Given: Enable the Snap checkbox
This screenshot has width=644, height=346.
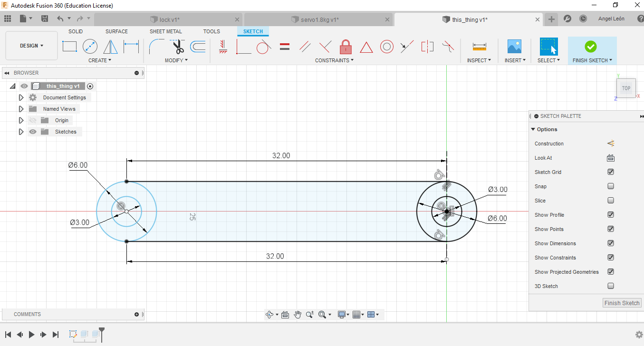Looking at the screenshot, I should click(611, 186).
